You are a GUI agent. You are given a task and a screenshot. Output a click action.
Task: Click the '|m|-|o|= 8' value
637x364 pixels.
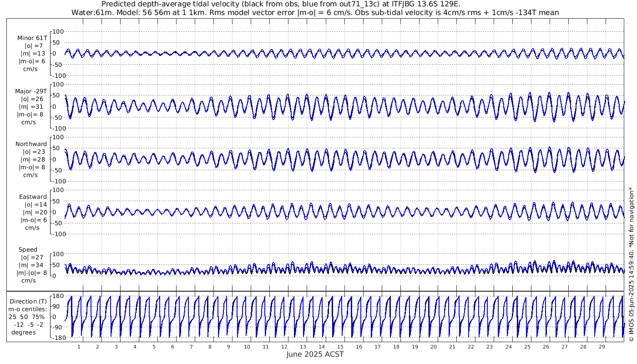(31, 273)
